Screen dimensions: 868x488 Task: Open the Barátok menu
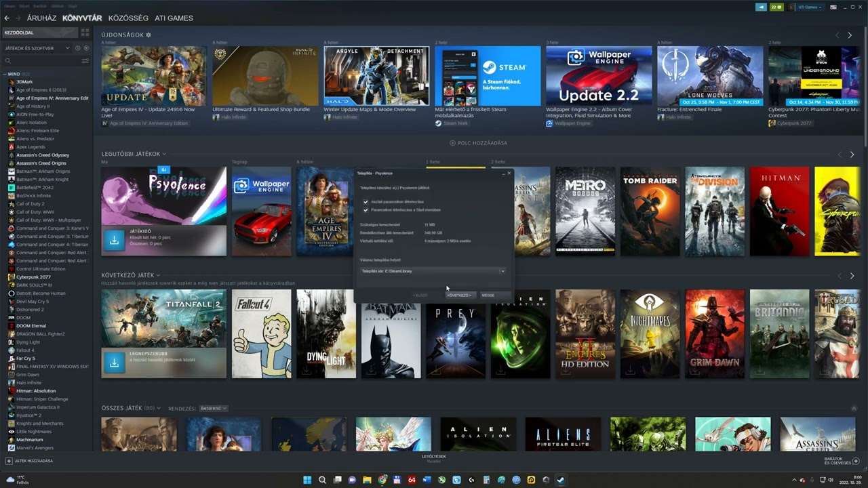pyautogui.click(x=39, y=5)
